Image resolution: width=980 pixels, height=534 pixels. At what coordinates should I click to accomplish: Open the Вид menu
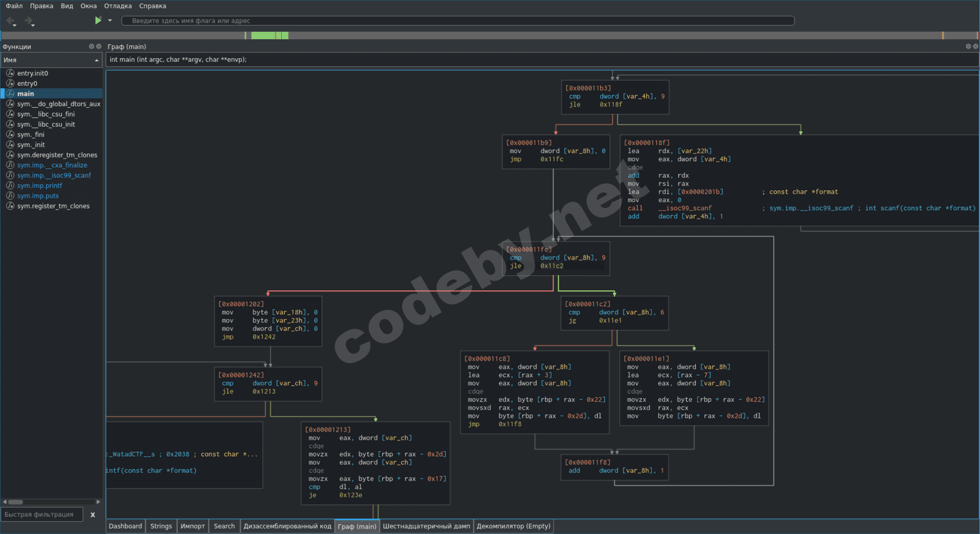pos(67,6)
